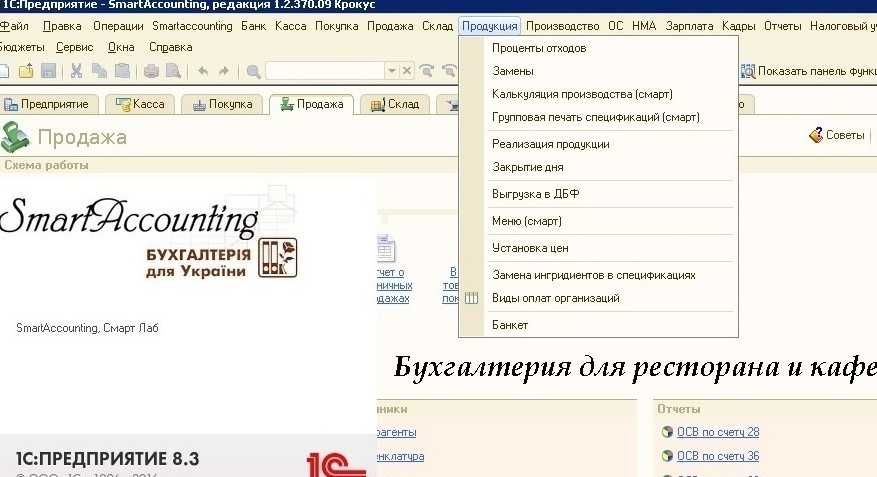Open the Операции menu
Image resolution: width=877 pixels, height=477 pixels.
pyautogui.click(x=118, y=26)
